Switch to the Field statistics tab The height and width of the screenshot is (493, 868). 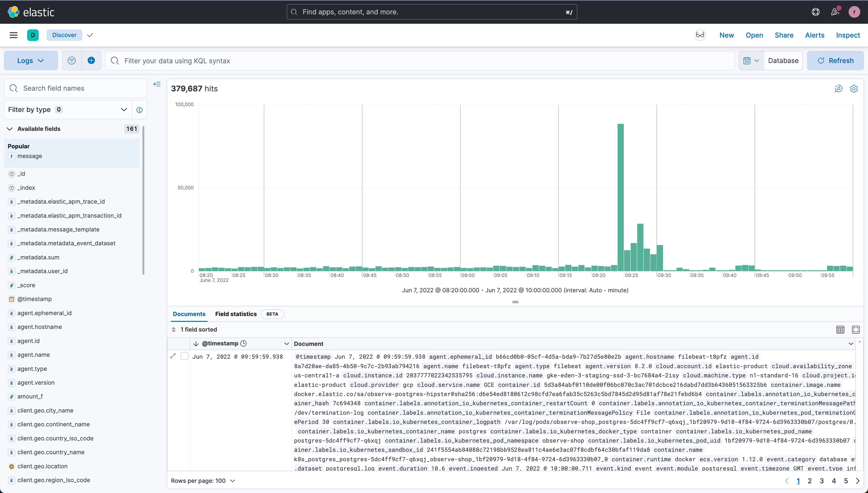(x=236, y=314)
